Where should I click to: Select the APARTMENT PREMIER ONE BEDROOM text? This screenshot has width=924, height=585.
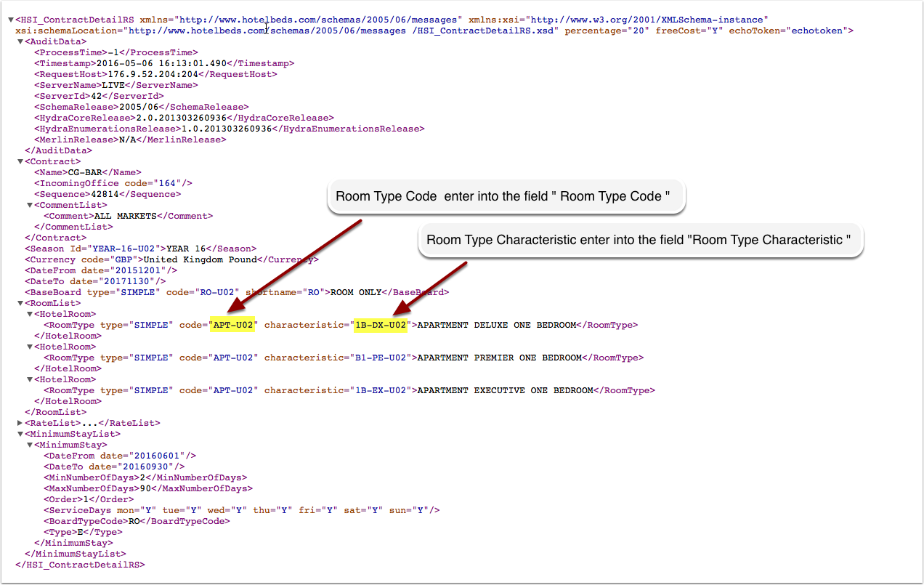click(499, 358)
